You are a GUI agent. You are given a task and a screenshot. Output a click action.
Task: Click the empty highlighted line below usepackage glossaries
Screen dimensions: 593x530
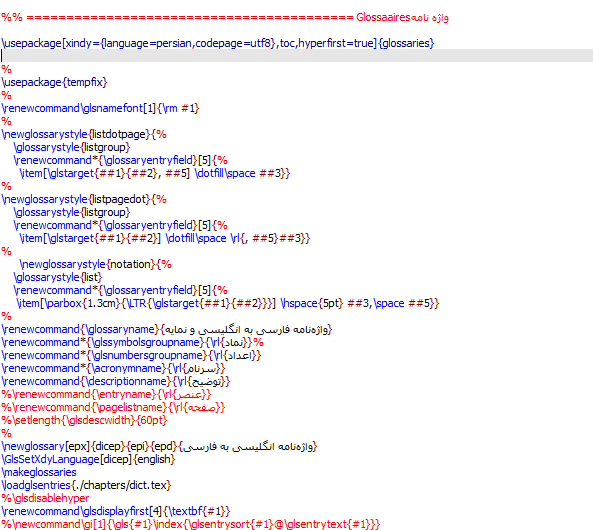pyautogui.click(x=296, y=56)
